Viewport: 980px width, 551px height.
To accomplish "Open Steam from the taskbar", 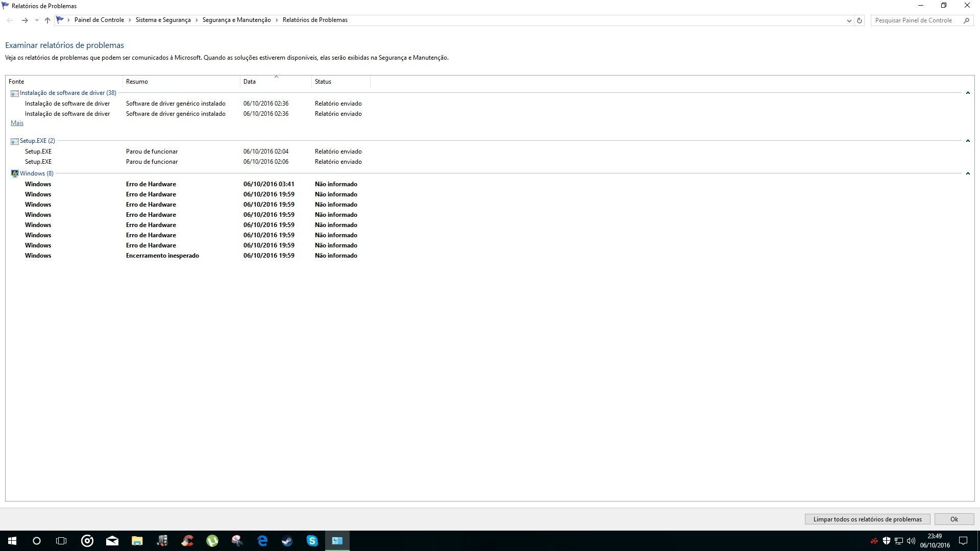I will coord(287,541).
